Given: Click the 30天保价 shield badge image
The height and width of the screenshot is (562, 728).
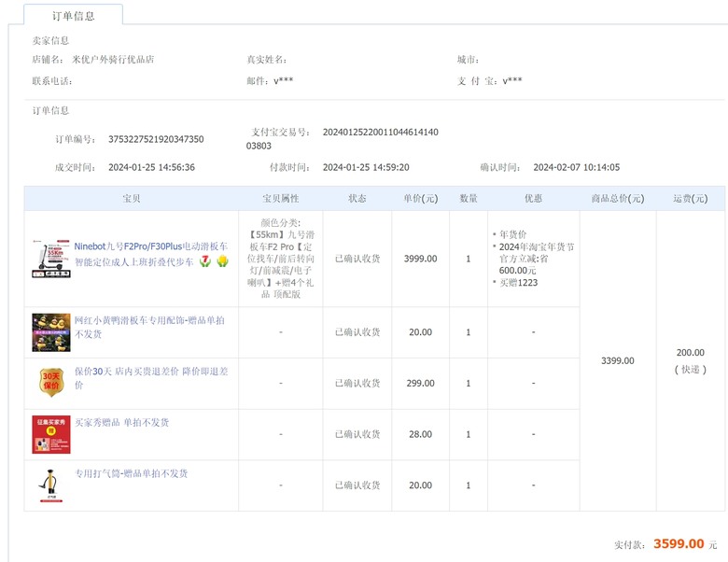Looking at the screenshot, I should pos(51,383).
